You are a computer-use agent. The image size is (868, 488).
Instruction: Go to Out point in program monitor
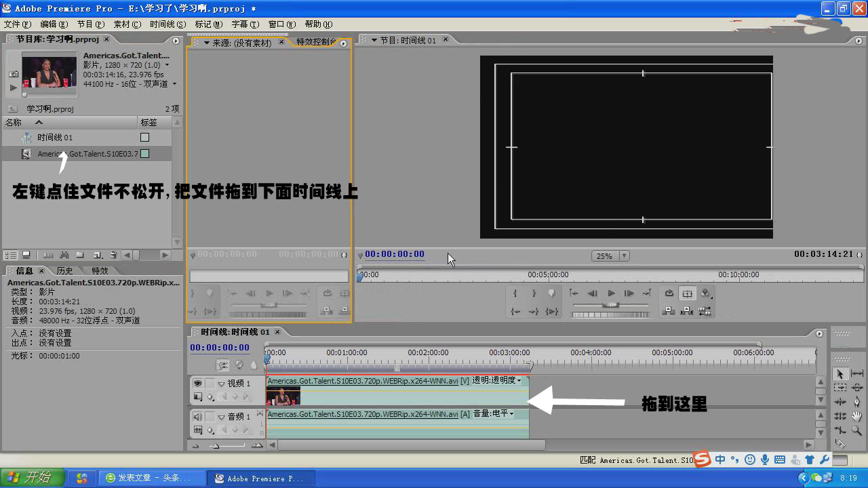point(534,311)
